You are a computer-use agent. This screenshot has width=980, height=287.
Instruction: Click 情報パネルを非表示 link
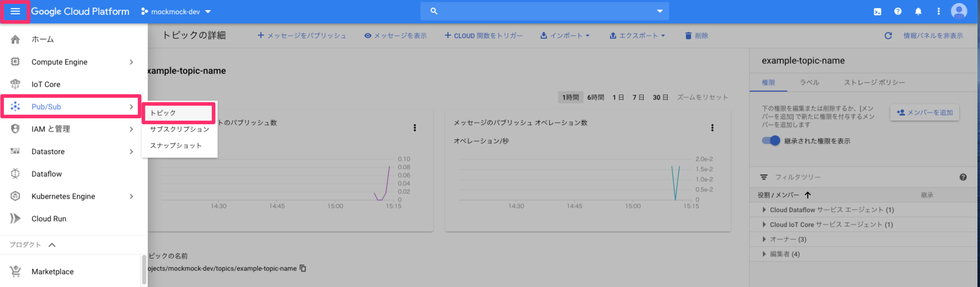pyautogui.click(x=933, y=36)
